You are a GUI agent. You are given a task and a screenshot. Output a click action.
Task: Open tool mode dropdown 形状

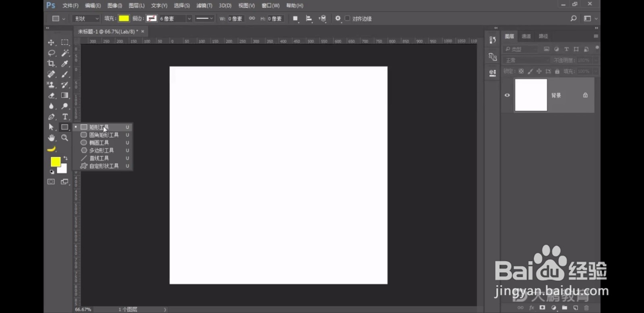point(86,19)
